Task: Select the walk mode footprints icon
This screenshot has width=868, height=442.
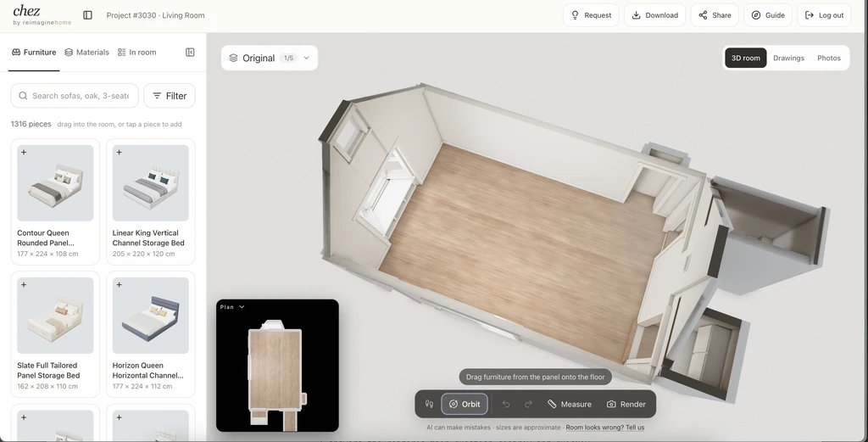Action: click(x=429, y=405)
